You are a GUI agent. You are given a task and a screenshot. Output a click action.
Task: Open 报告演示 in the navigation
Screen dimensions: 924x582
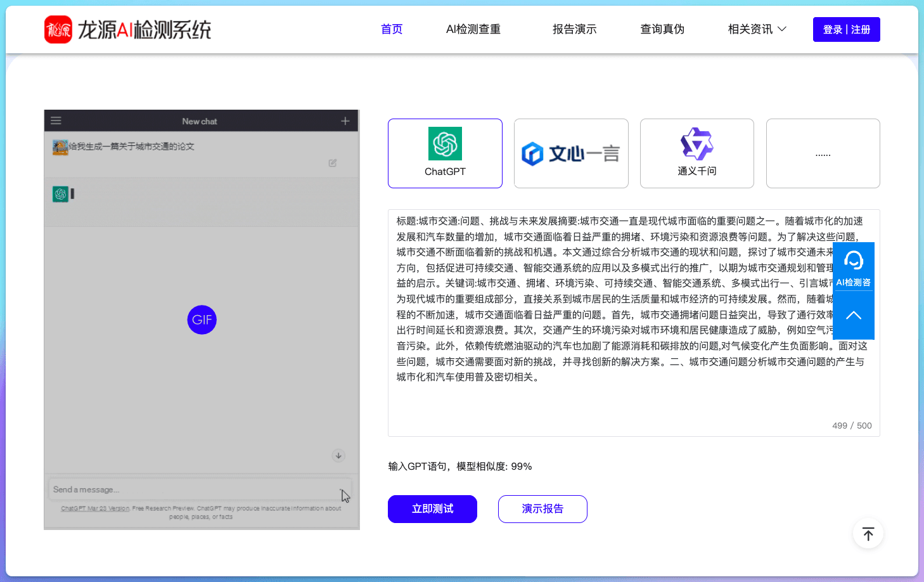(x=574, y=29)
